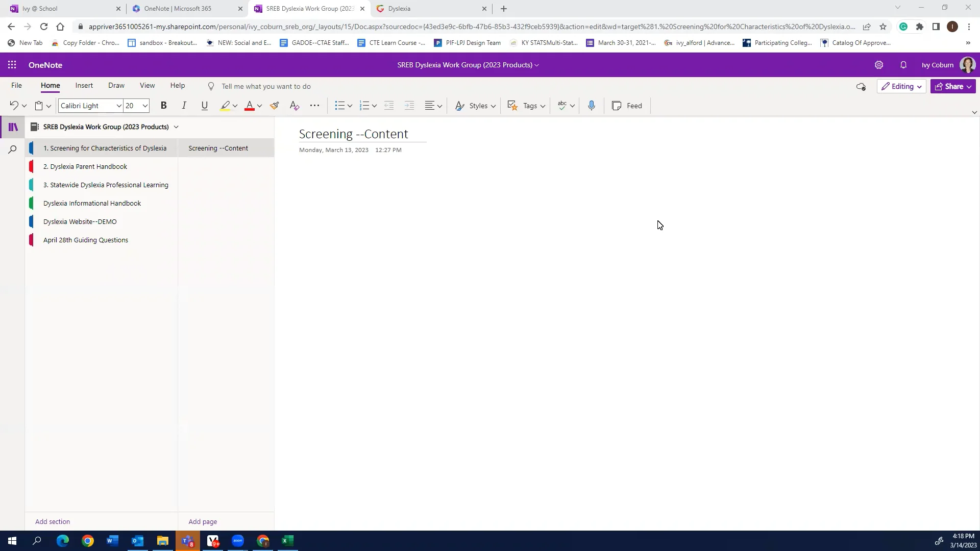Click the Format Painter icon
This screenshot has width=980, height=551.
pos(275,106)
